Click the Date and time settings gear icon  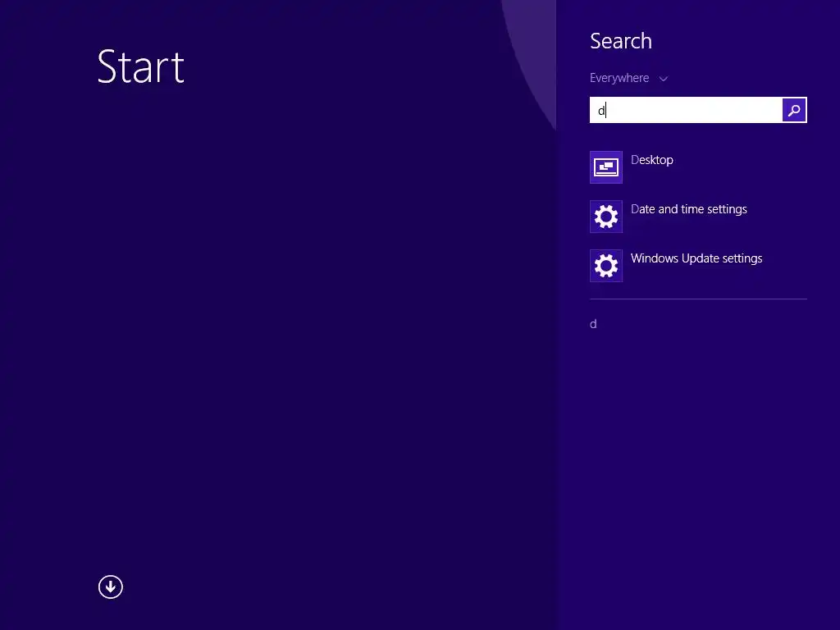click(606, 217)
